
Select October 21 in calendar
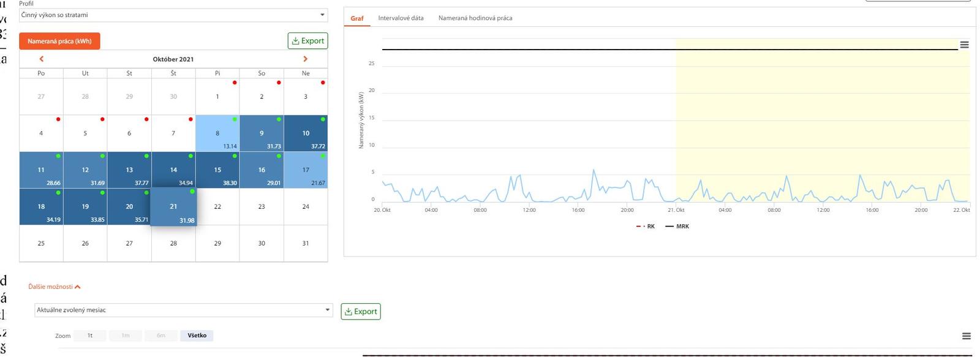(x=173, y=207)
